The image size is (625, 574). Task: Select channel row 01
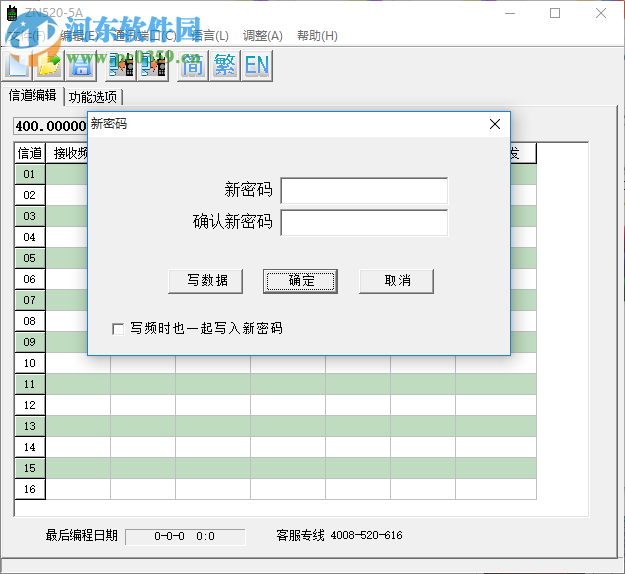29,174
